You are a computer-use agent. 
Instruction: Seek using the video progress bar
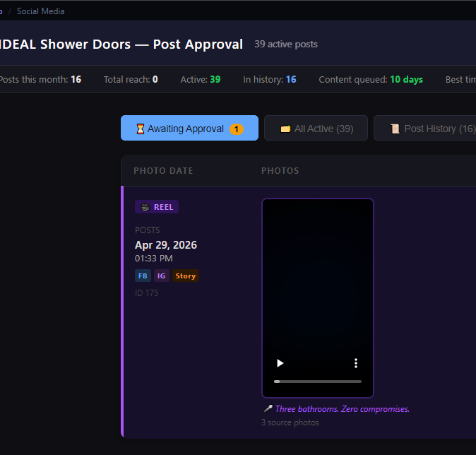pyautogui.click(x=318, y=382)
